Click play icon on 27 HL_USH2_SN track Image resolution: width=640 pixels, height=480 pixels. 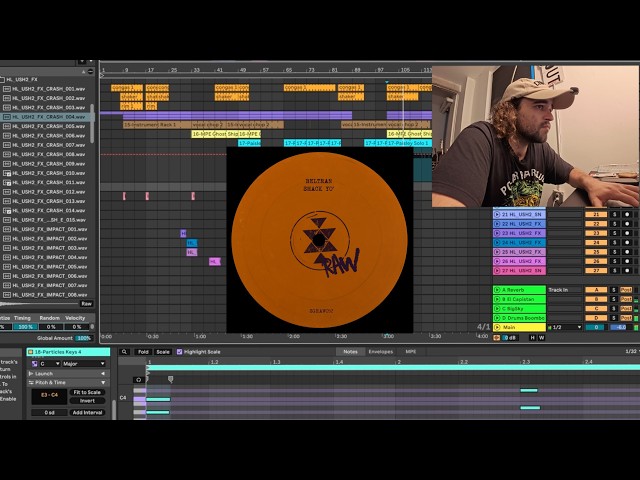coord(497,271)
